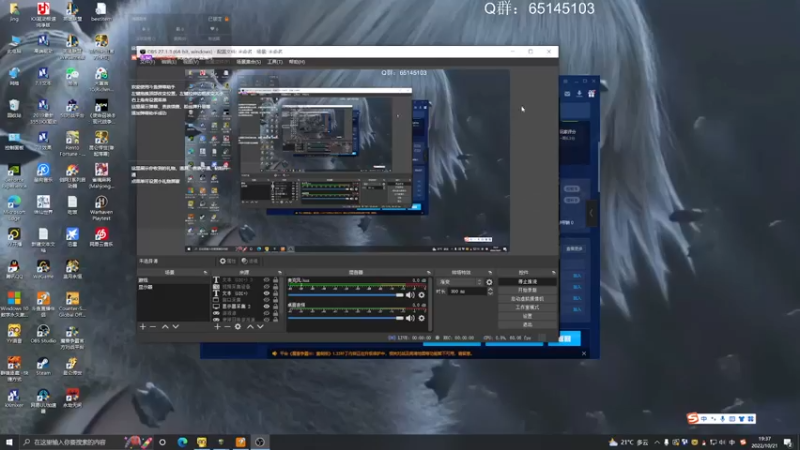Image resolution: width=800 pixels, height=450 pixels.
Task: Open the Controls dock popout icon
Action: coord(554,272)
